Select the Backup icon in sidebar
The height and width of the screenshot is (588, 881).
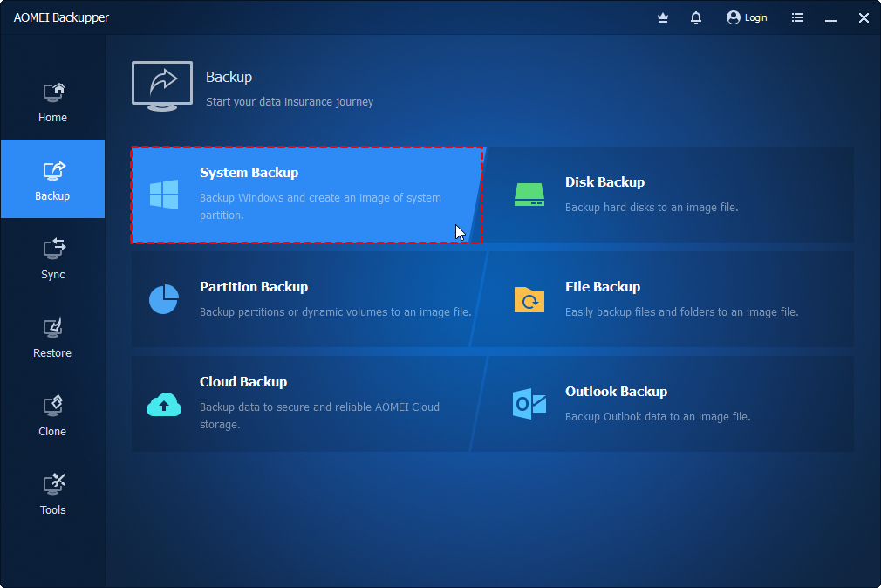tap(54, 171)
